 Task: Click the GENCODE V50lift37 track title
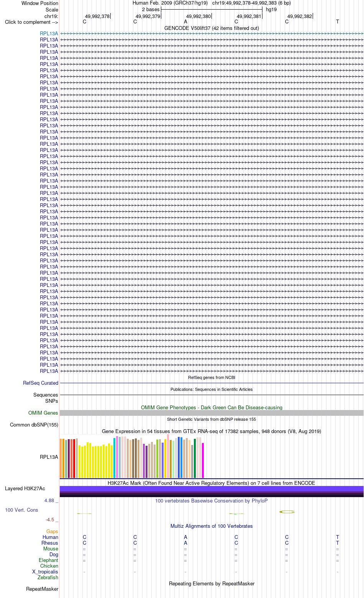[212, 28]
